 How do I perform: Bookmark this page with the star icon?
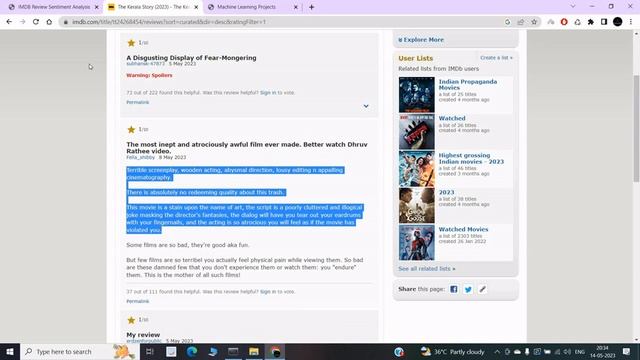534,22
